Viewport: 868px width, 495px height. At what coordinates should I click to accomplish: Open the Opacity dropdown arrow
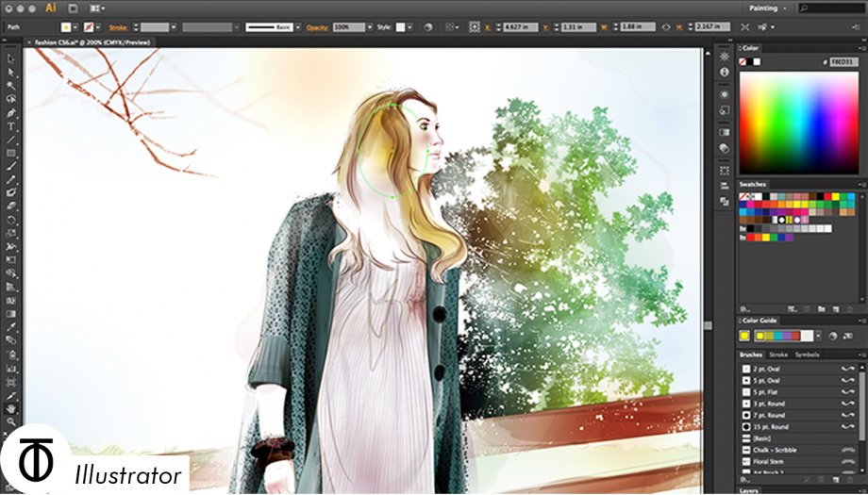370,27
